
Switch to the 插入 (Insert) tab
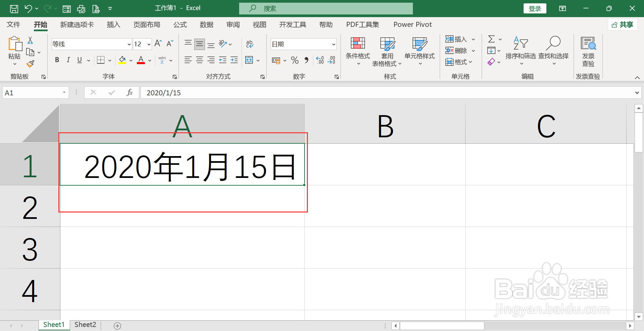click(113, 25)
